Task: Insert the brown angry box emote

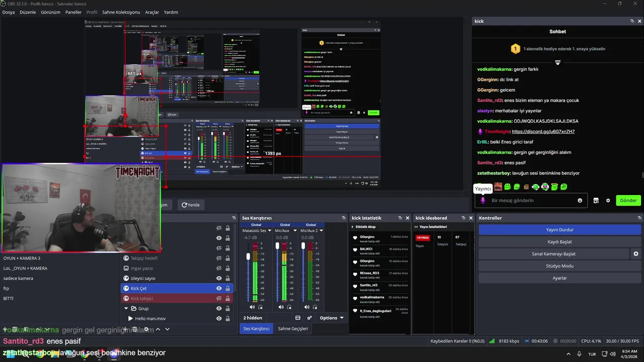Action: tap(526, 187)
